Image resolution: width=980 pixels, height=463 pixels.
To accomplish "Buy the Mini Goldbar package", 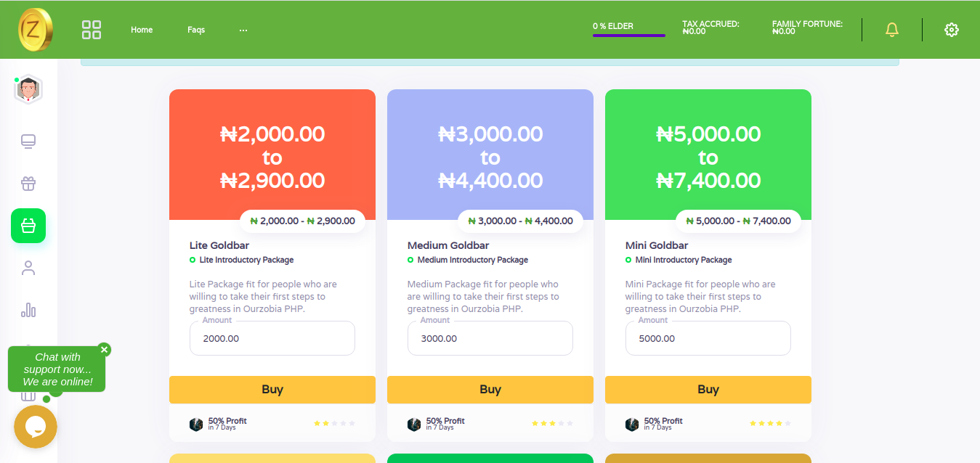I will coord(708,390).
